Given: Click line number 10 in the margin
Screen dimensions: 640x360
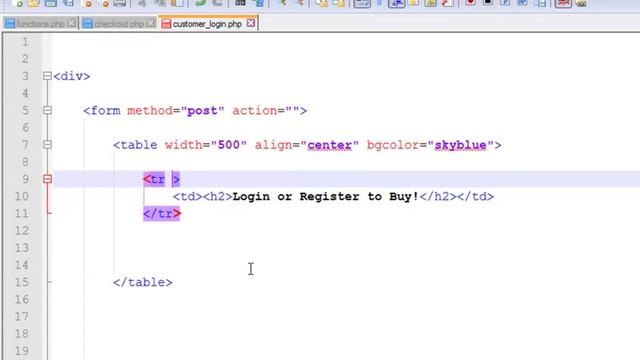Looking at the screenshot, I should click(22, 196).
